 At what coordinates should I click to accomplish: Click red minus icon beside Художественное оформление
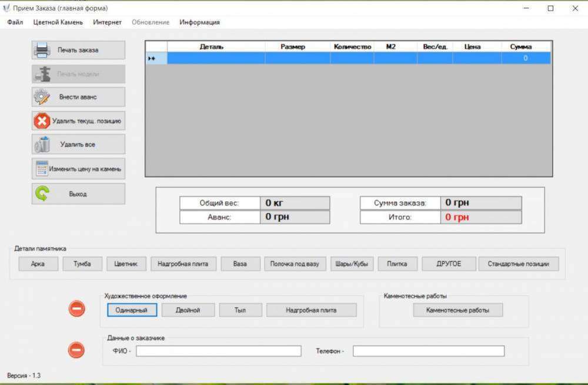tap(77, 308)
